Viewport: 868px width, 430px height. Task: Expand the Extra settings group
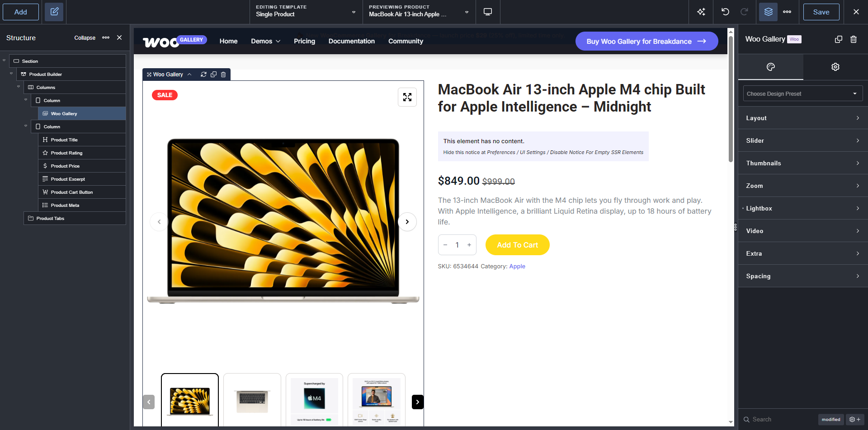point(803,253)
